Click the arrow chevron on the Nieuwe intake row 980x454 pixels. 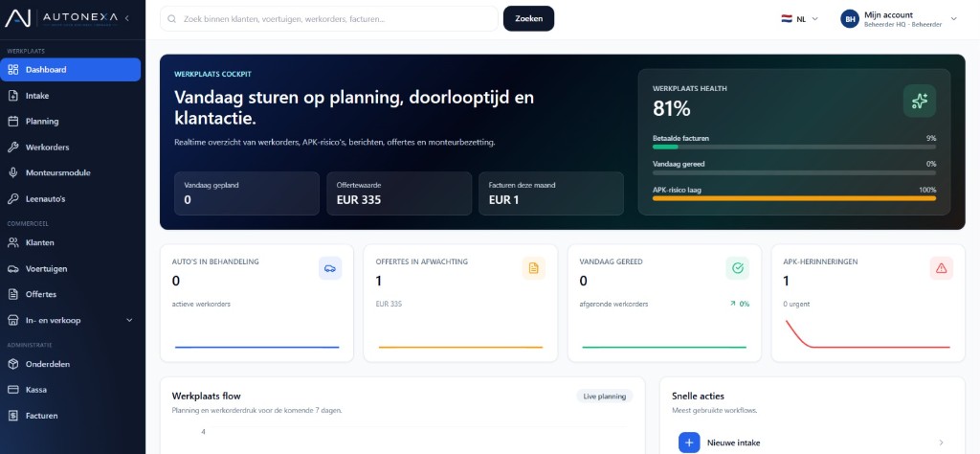pyautogui.click(x=942, y=443)
